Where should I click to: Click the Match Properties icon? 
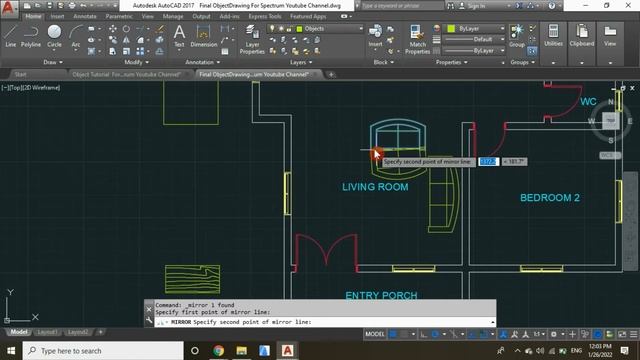[417, 40]
